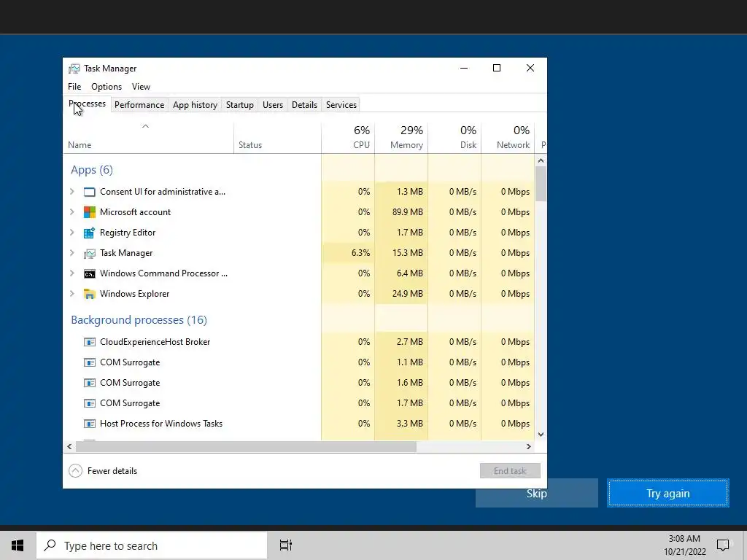This screenshot has height=560, width=747.
Task: Expand the Windows Command Processor group
Action: pyautogui.click(x=72, y=273)
